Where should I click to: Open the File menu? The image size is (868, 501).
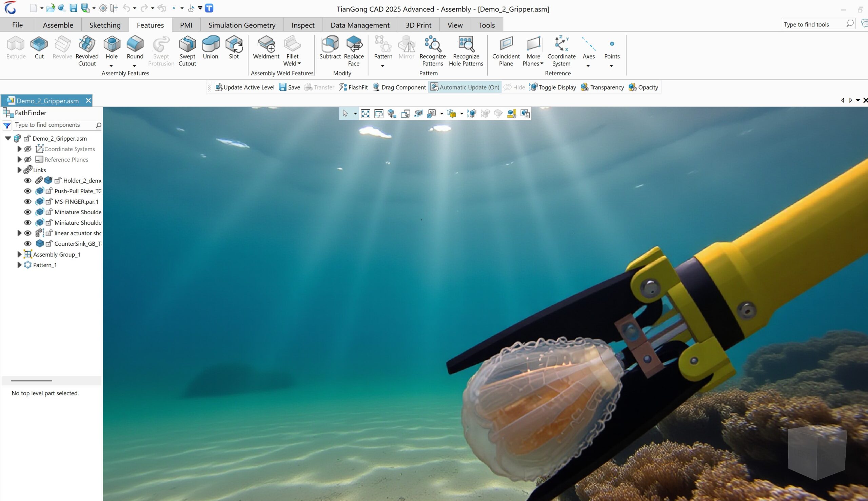click(x=17, y=25)
